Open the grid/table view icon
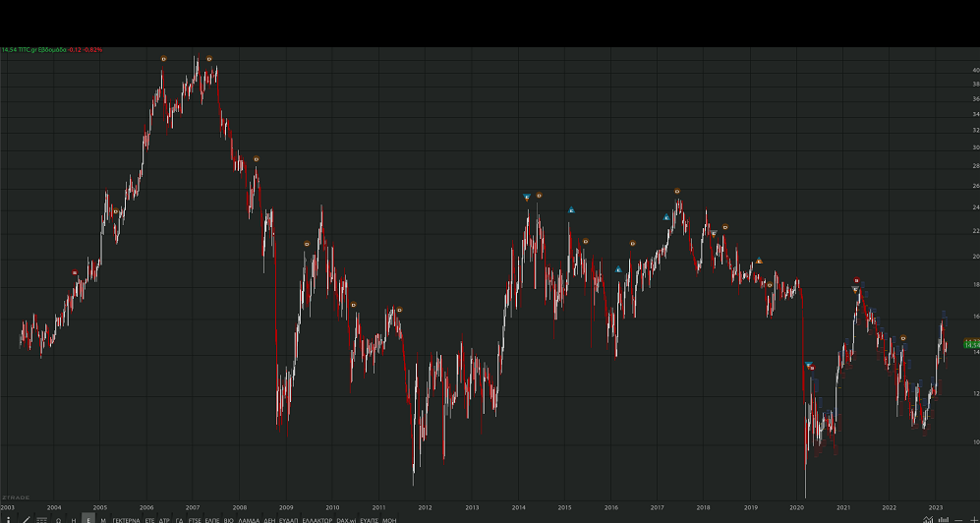Viewport: 980px width, 523px height. [42, 519]
